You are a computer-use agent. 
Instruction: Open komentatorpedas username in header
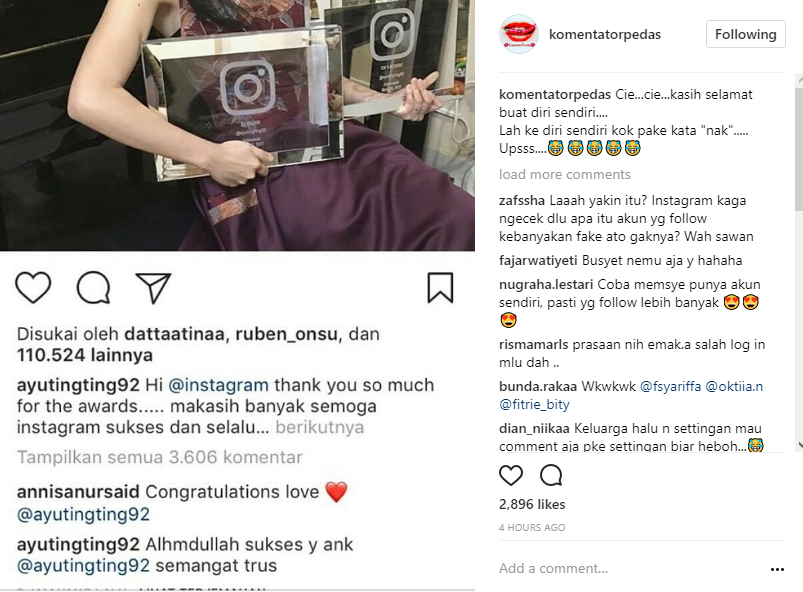605,34
